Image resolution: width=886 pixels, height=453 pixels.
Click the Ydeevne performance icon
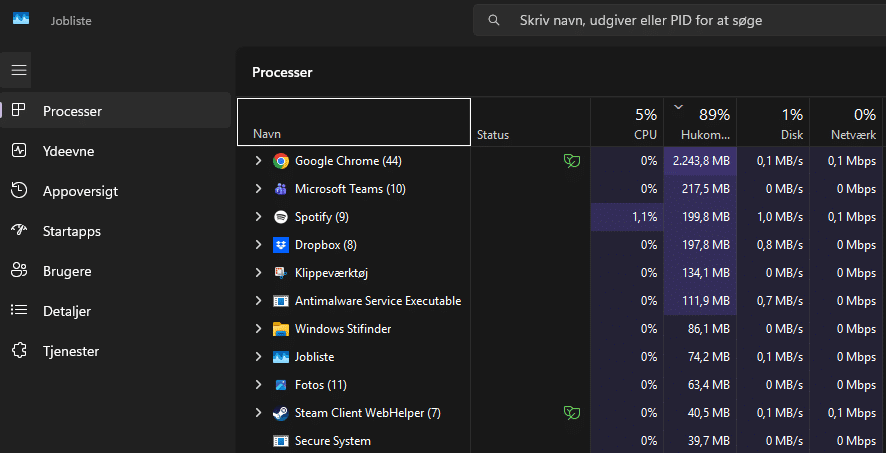tap(19, 150)
